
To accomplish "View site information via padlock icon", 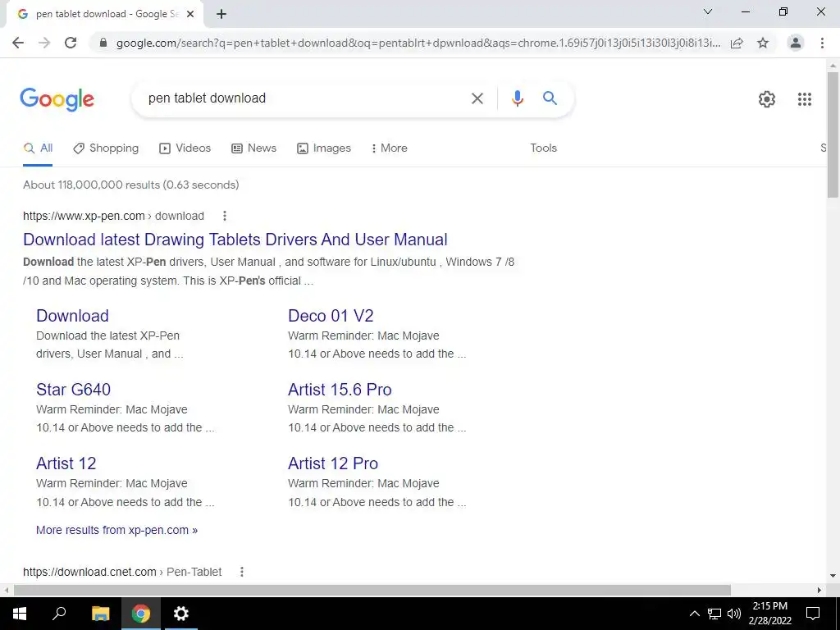I will point(103,43).
